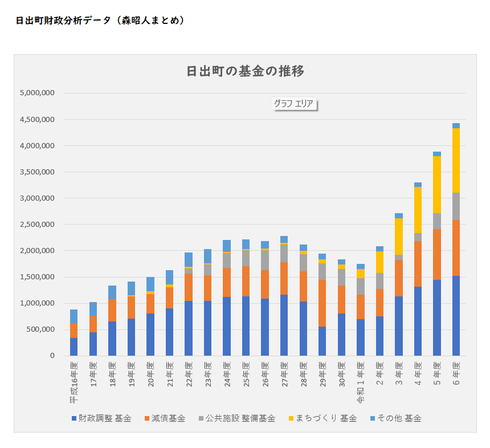Click the dark blue segment of the 29年度 bar

pyautogui.click(x=322, y=341)
